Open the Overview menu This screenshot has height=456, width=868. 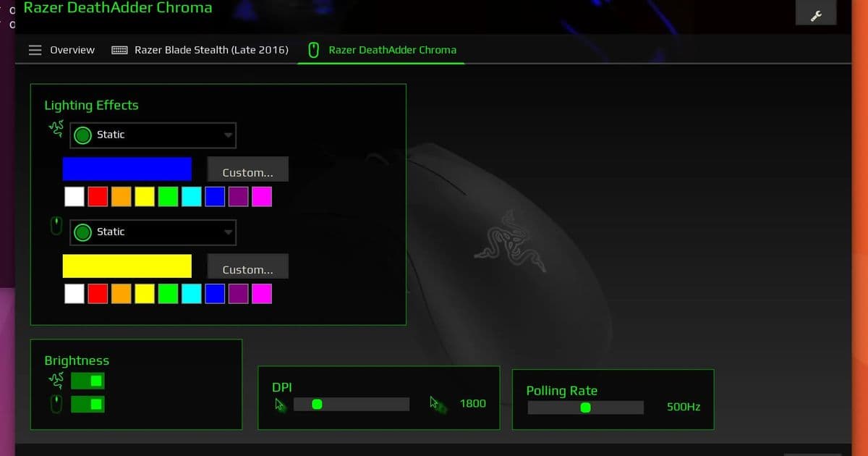[x=72, y=50]
